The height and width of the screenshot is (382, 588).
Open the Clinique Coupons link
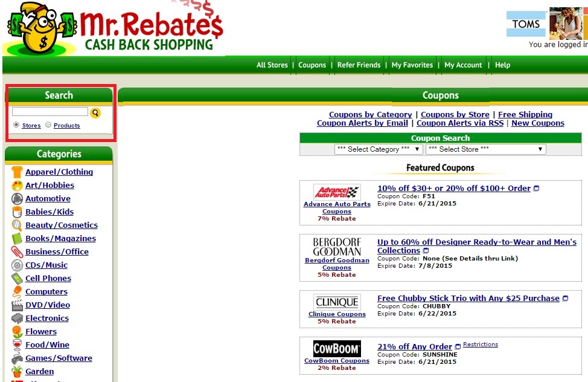point(337,314)
